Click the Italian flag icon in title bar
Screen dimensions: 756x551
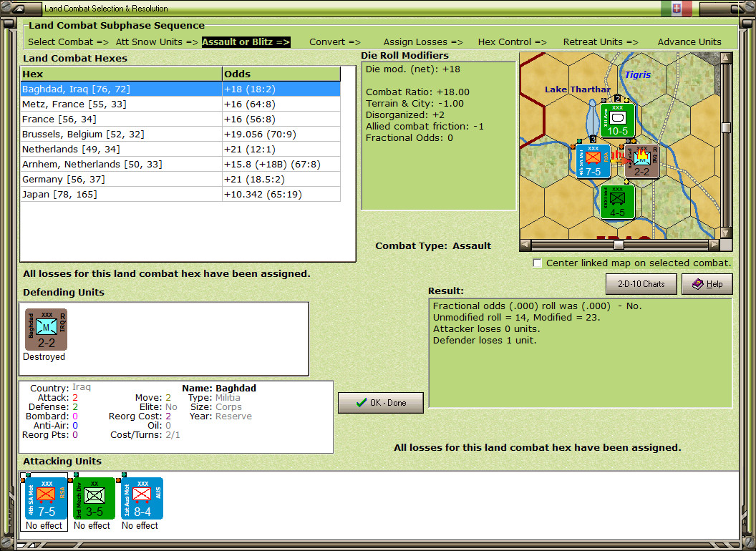pos(677,8)
